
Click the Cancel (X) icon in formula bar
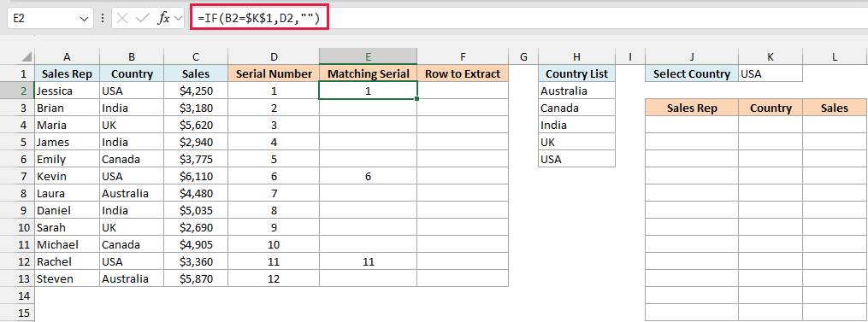(x=122, y=18)
